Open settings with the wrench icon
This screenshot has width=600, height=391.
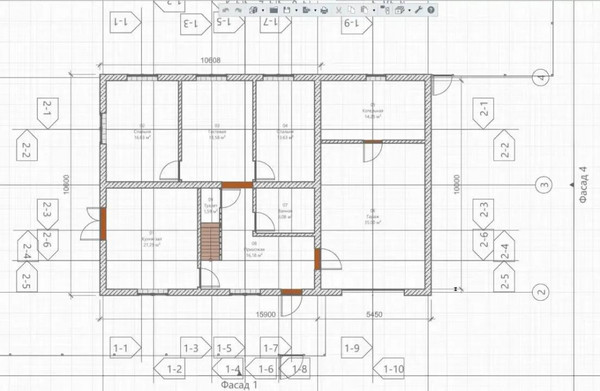point(418,10)
